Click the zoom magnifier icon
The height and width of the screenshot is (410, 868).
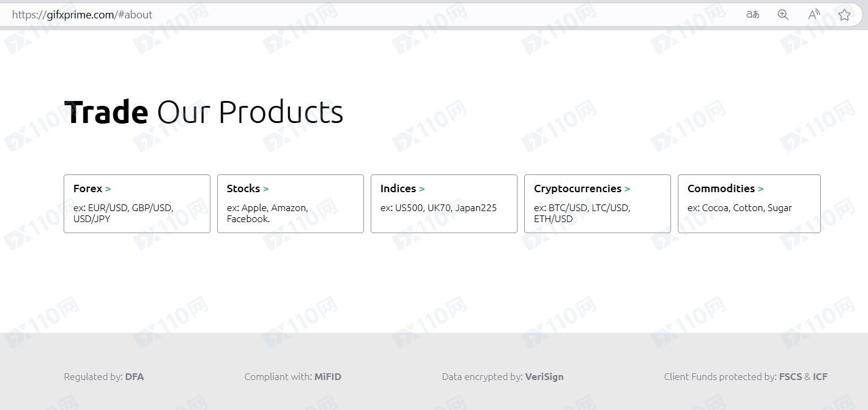(x=783, y=15)
